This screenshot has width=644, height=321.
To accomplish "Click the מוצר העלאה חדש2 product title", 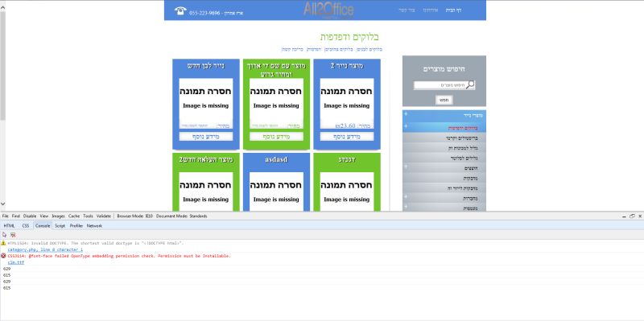I will click(206, 159).
